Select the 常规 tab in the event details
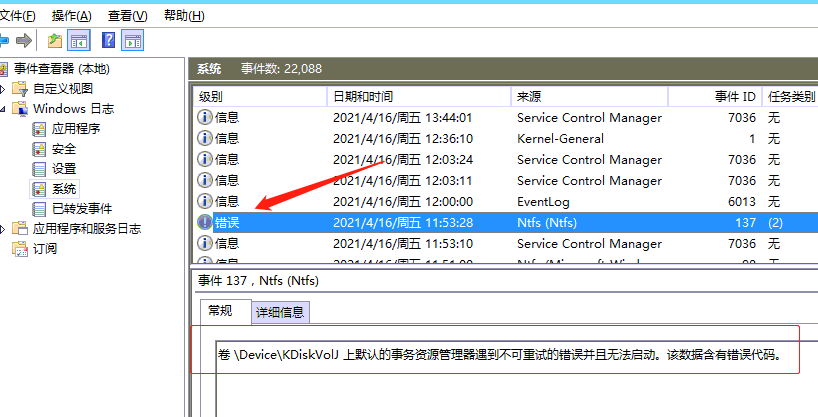 pyautogui.click(x=220, y=311)
